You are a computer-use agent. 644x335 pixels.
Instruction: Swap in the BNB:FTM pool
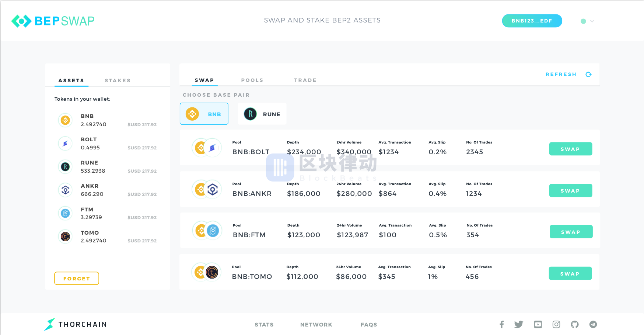(x=571, y=232)
